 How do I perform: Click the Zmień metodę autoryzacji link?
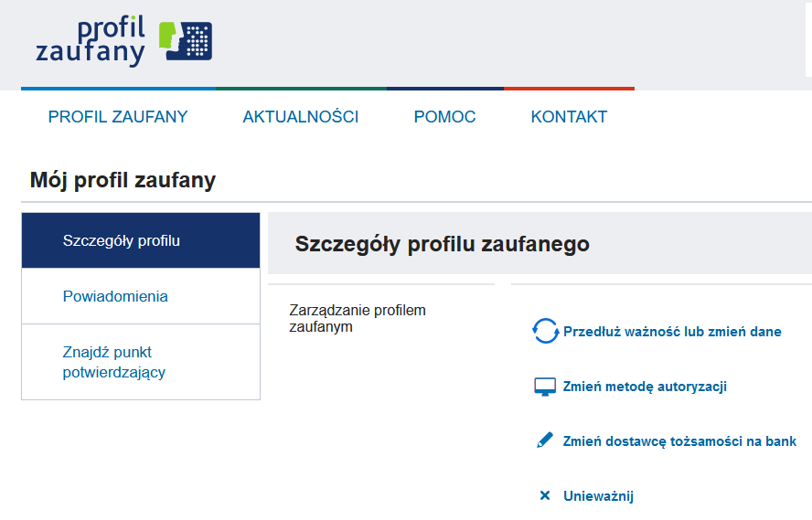pos(645,387)
